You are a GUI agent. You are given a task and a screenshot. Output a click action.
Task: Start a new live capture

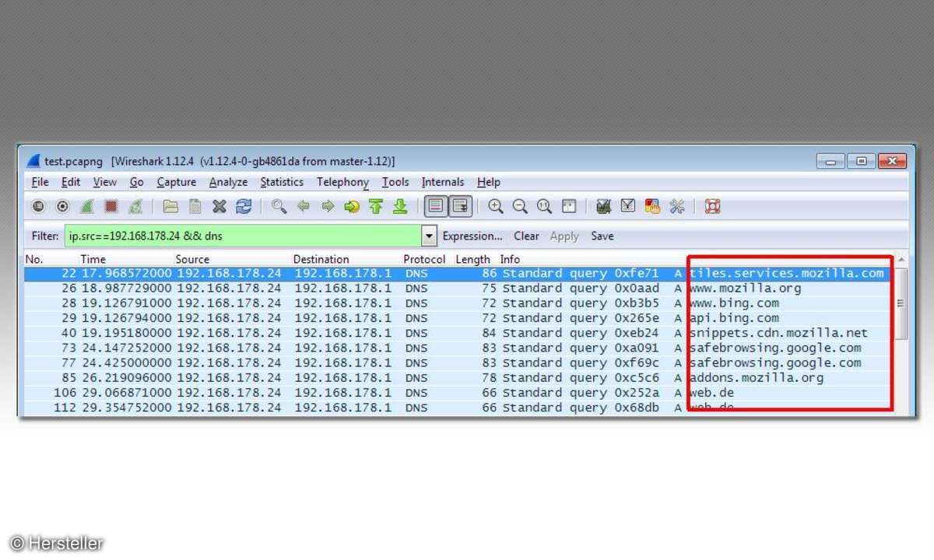click(x=87, y=206)
